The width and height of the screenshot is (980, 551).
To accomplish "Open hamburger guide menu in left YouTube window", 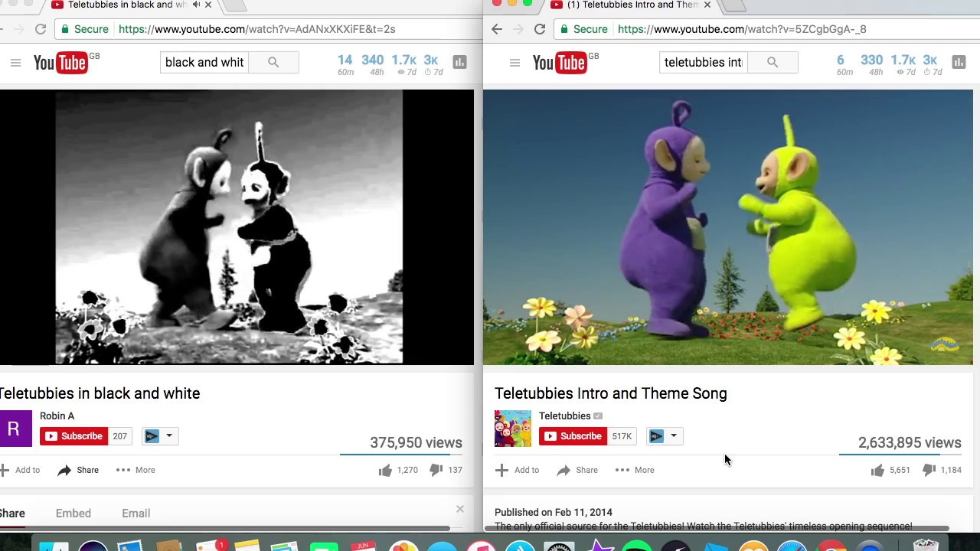I will [x=15, y=63].
